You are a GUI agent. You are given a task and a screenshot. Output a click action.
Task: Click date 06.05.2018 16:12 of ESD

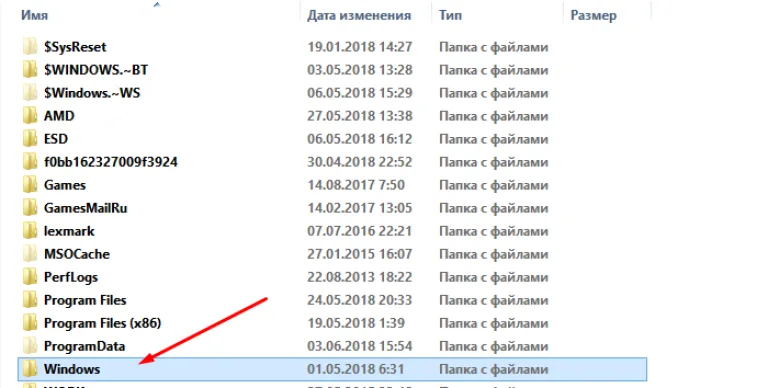(x=360, y=139)
